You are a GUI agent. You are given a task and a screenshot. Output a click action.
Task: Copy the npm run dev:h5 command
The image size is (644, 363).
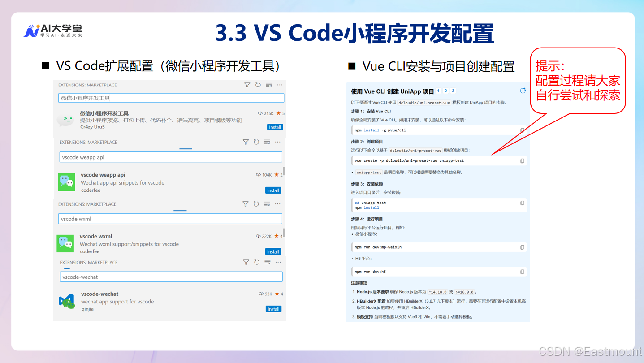pyautogui.click(x=522, y=272)
